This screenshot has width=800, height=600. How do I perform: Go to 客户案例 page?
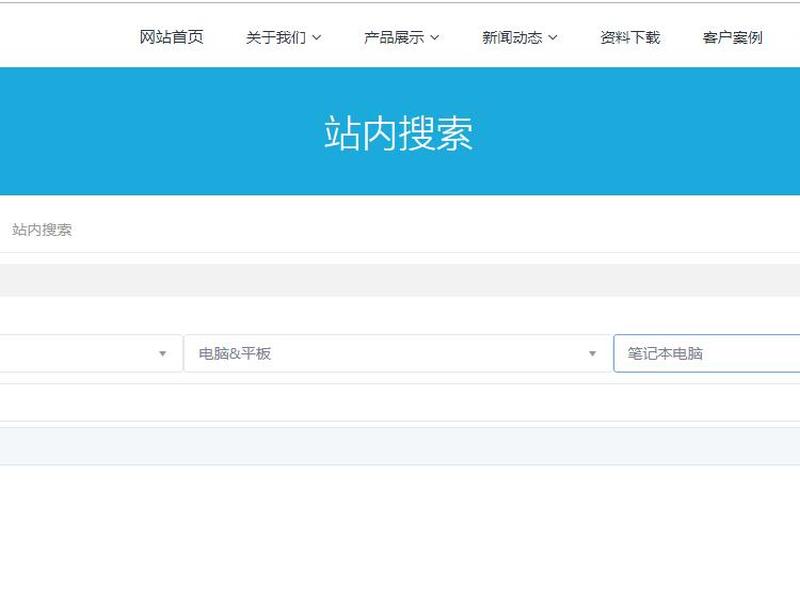click(732, 37)
